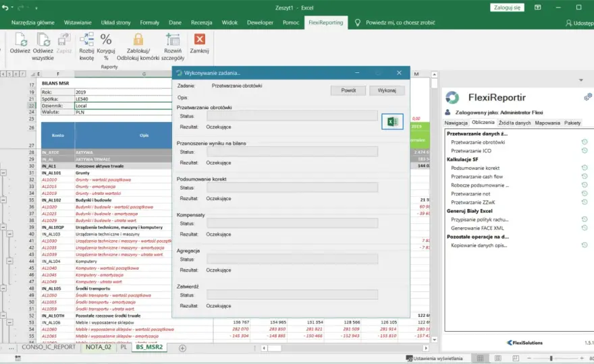Collapse outline group at row 39
The image size is (594, 364).
3,227
